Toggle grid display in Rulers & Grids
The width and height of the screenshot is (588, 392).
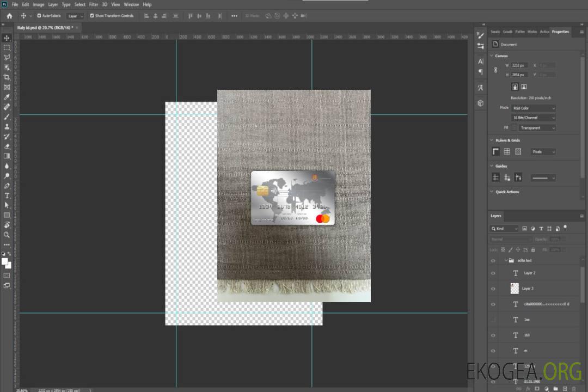tap(507, 151)
